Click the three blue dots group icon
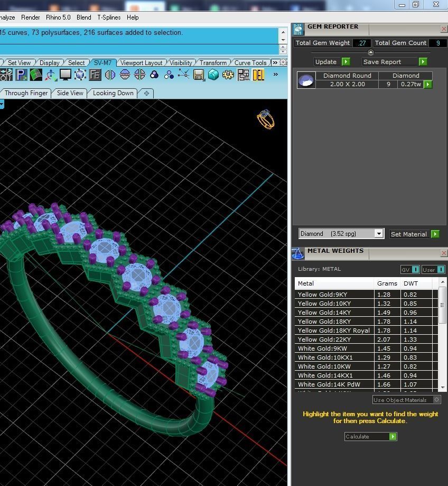Image resolution: width=448 pixels, height=486 pixels. (169, 75)
